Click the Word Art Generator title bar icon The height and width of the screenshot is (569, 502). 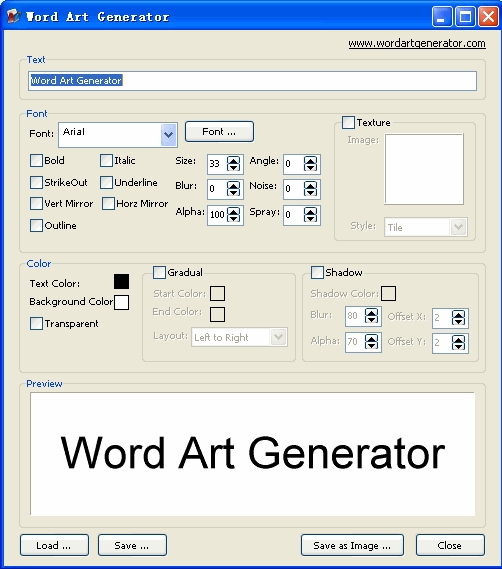tap(14, 16)
